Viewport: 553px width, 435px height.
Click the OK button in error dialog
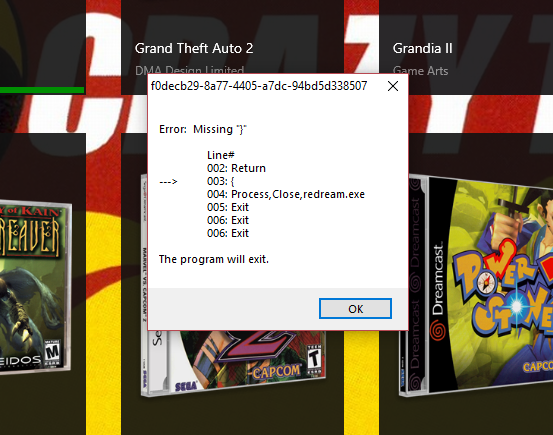click(355, 309)
